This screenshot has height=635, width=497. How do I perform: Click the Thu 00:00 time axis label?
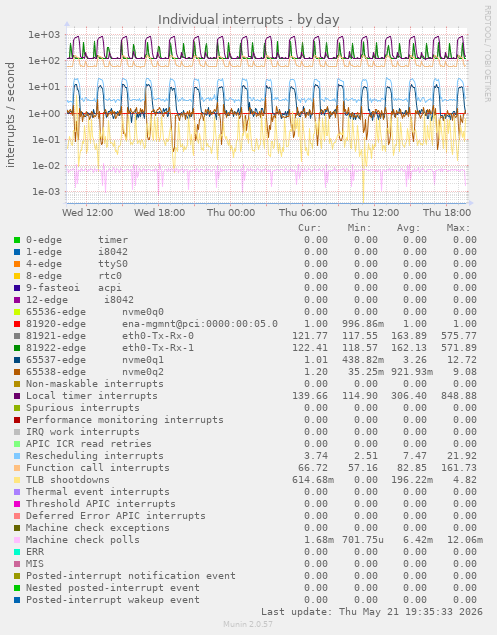point(231,213)
